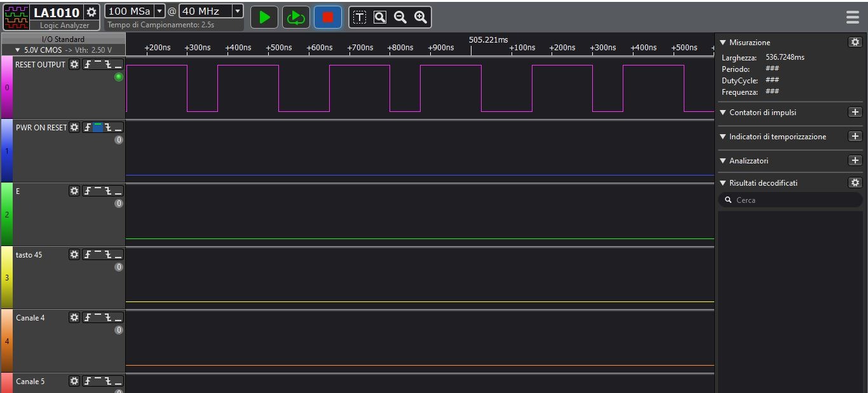Click the I/O Standard header
The width and height of the screenshot is (868, 393).
pyautogui.click(x=63, y=39)
